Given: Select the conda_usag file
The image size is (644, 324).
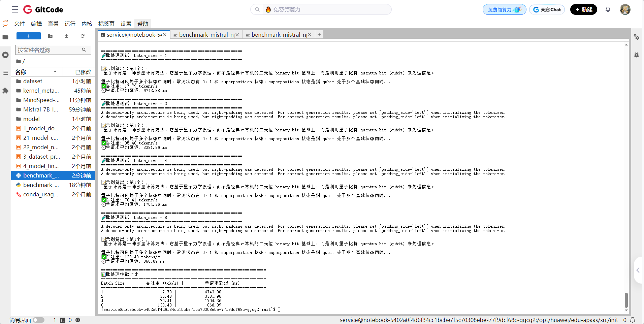Looking at the screenshot, I should tap(54, 194).
